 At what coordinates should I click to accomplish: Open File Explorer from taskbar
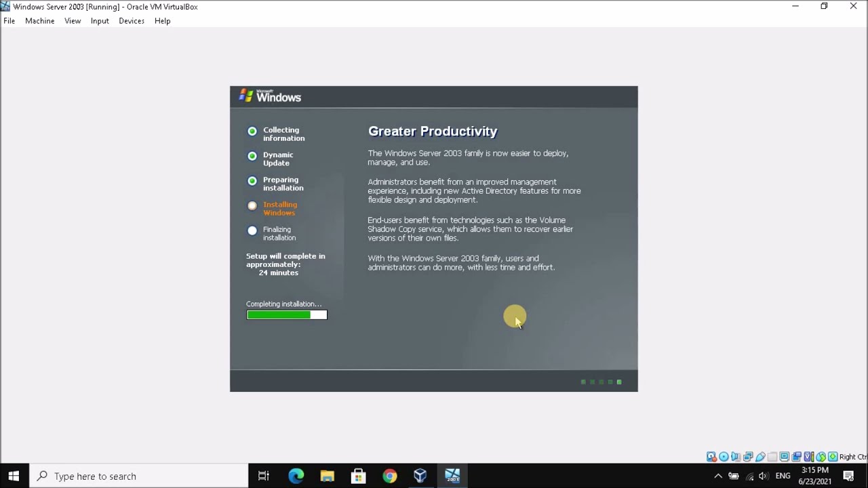[x=328, y=476]
